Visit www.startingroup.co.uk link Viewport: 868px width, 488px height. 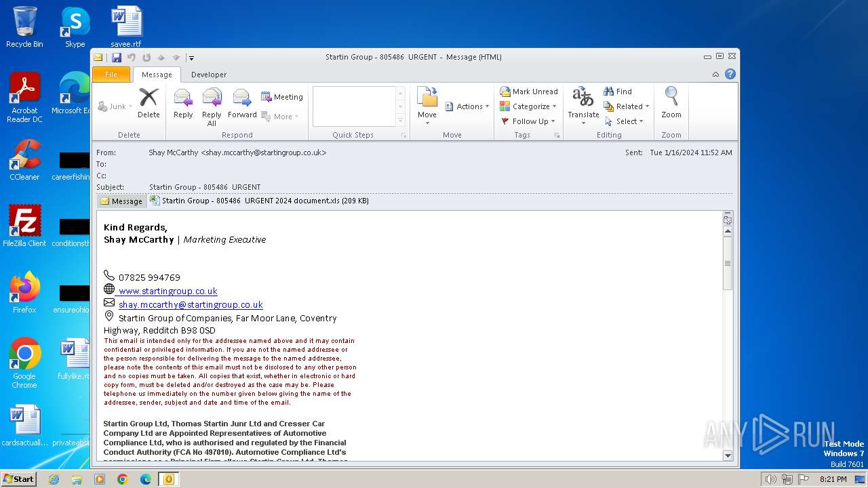pyautogui.click(x=168, y=291)
